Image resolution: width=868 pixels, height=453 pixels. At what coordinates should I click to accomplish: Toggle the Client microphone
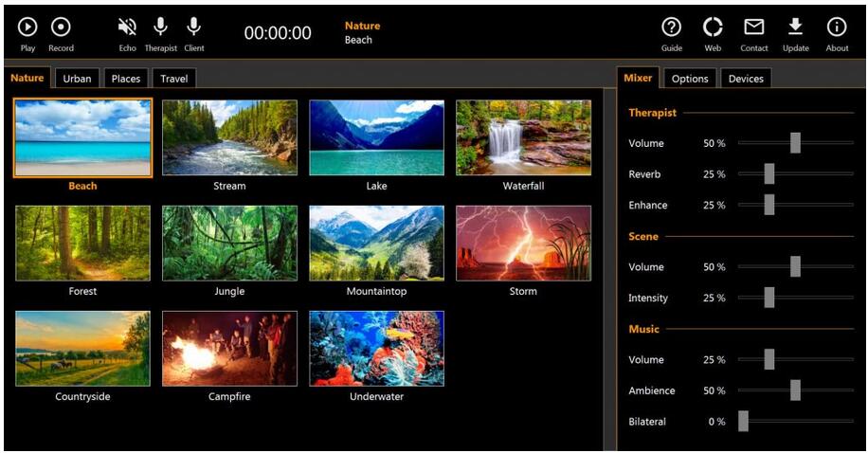(193, 28)
